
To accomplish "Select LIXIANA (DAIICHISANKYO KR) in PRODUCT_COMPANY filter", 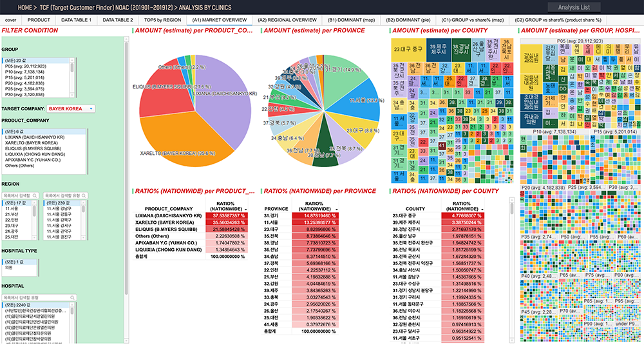I will pos(43,137).
